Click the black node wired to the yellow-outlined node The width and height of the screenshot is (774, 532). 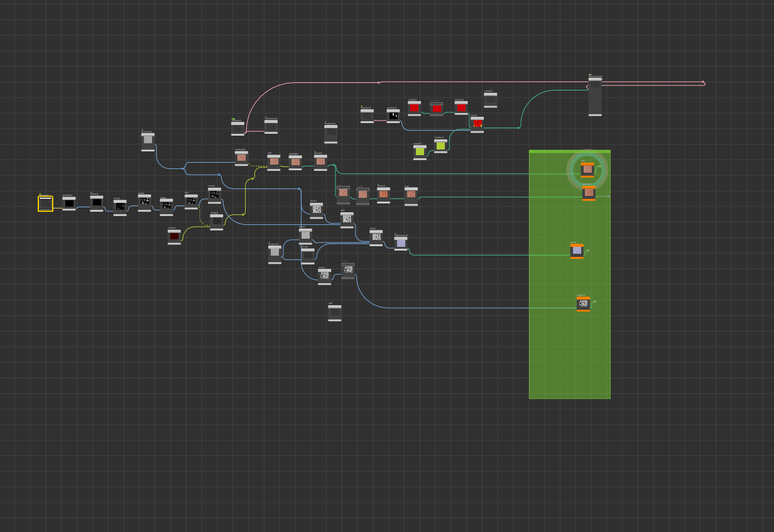pos(69,203)
